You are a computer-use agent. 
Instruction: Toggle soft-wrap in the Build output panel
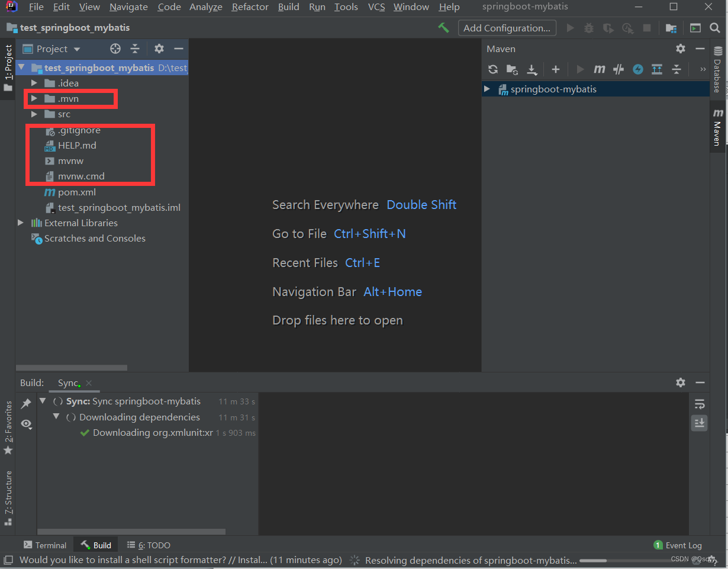(x=699, y=403)
